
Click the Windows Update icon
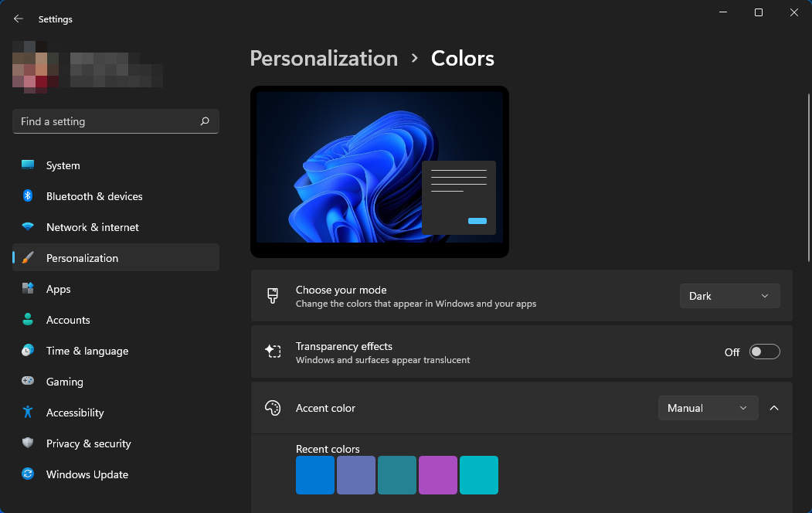(x=29, y=474)
